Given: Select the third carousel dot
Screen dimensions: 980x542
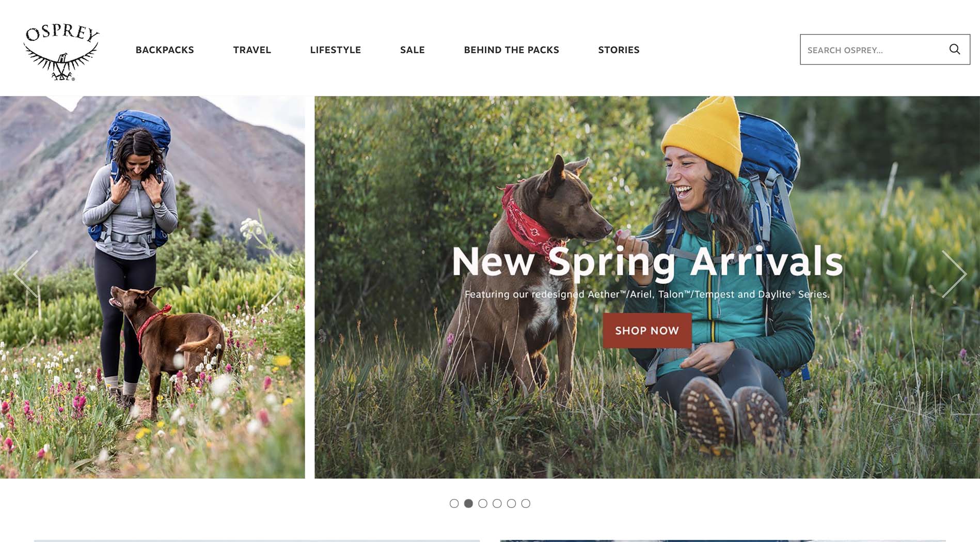Looking at the screenshot, I should (483, 503).
